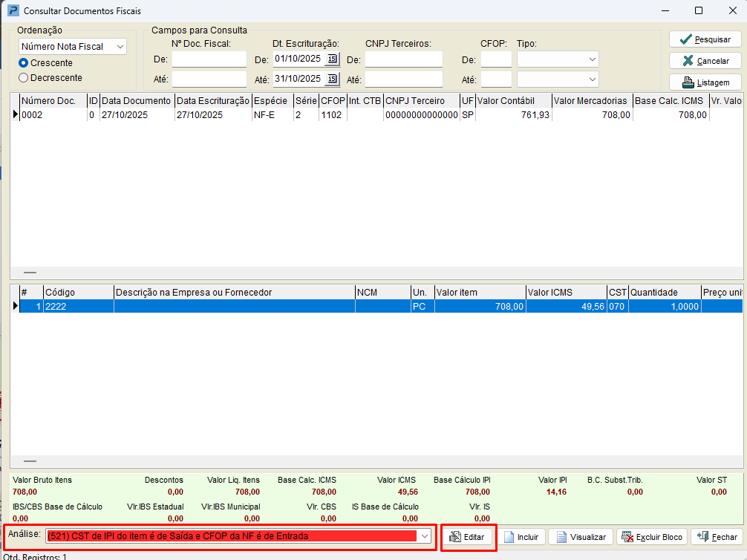
Task: Close the window using the Fechar button
Action: click(x=717, y=537)
